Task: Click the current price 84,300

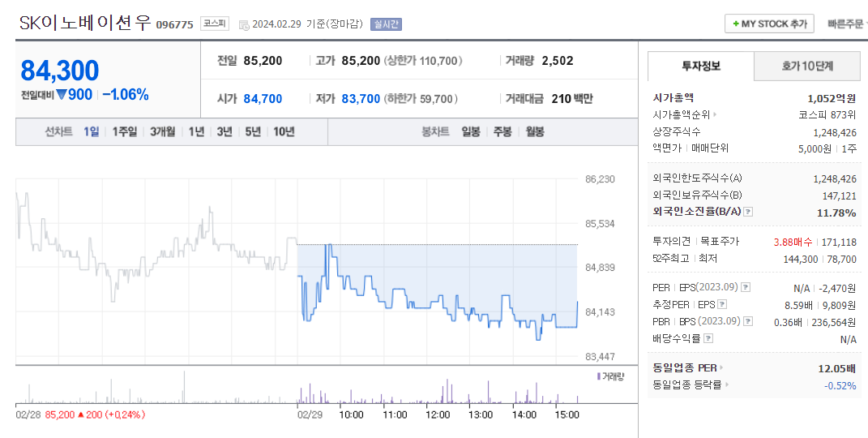Action: (60, 71)
